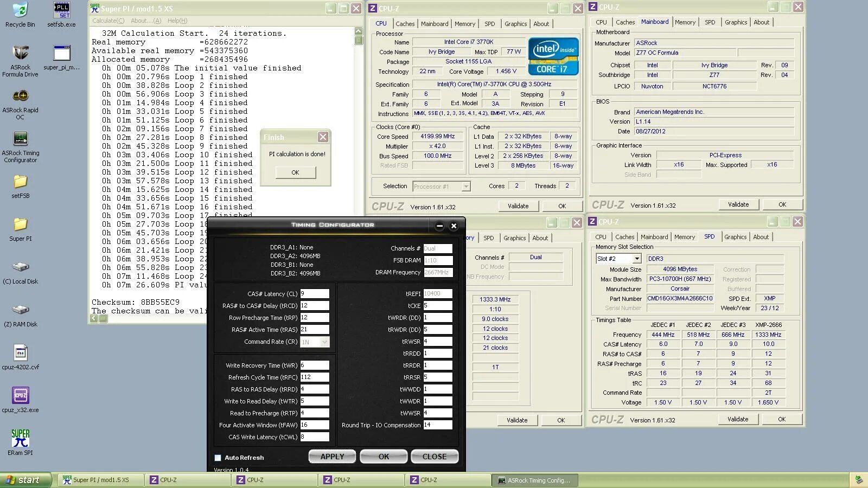Click APPLY in Timing Configurator
868x488 pixels.
333,457
